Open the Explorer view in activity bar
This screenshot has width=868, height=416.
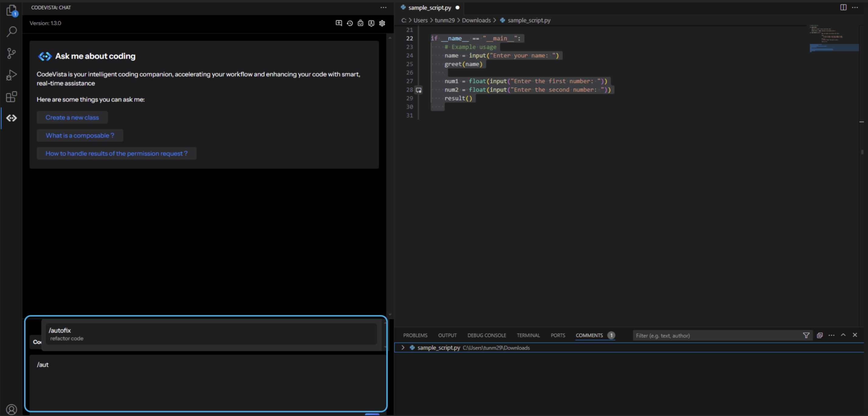(12, 10)
